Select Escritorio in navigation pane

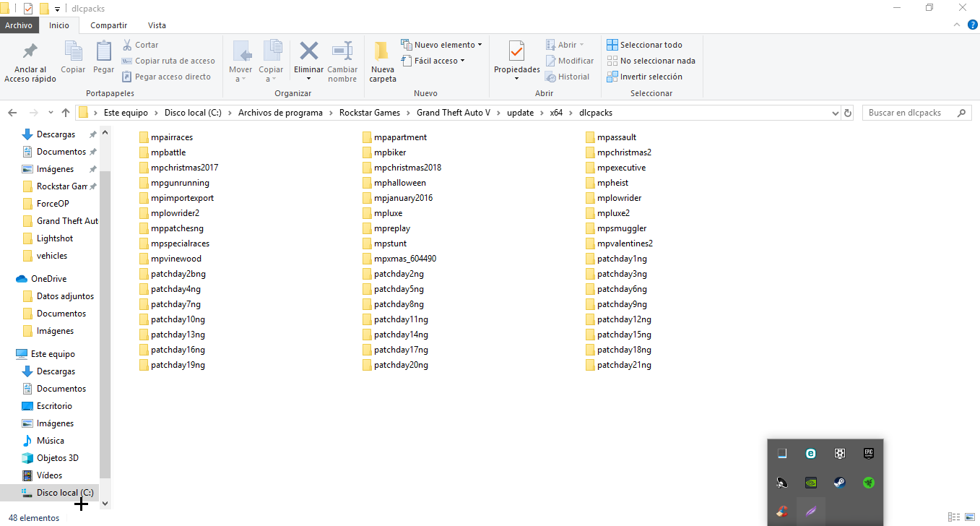(x=55, y=406)
